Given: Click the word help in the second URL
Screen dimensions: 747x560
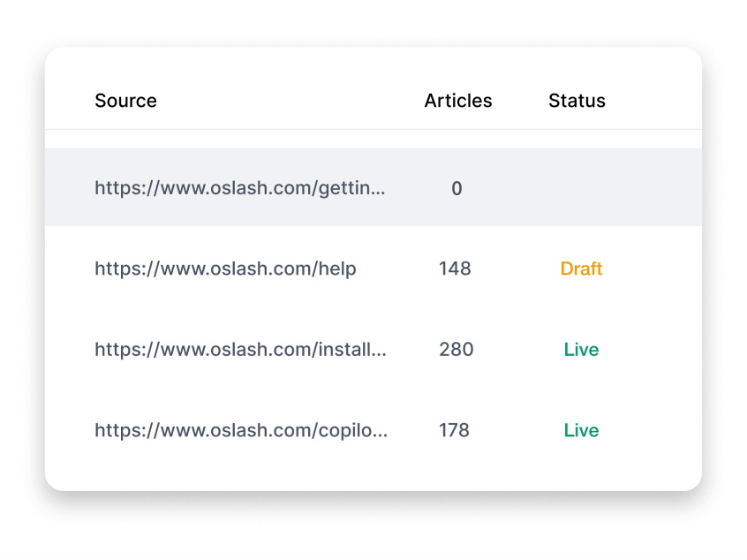Looking at the screenshot, I should 336,269.
